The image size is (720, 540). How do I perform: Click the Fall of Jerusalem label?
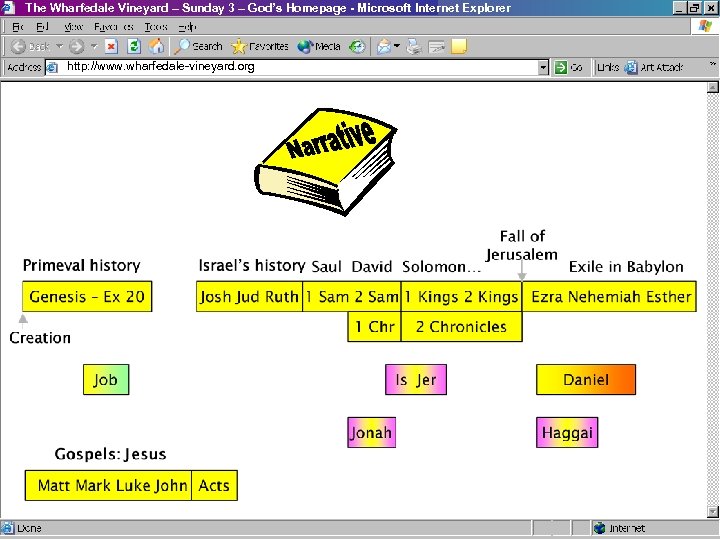coord(522,245)
